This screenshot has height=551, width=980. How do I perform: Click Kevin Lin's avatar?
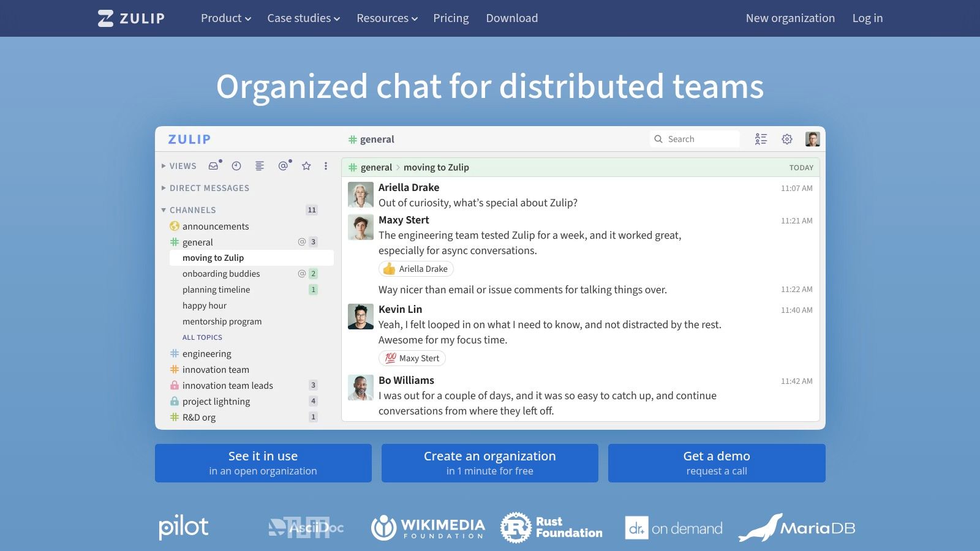pyautogui.click(x=361, y=317)
